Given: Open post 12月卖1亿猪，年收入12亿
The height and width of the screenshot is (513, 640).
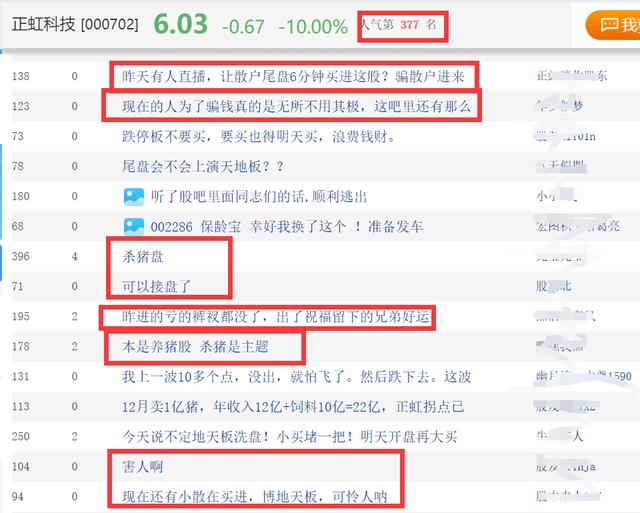Looking at the screenshot, I should coord(293,406).
